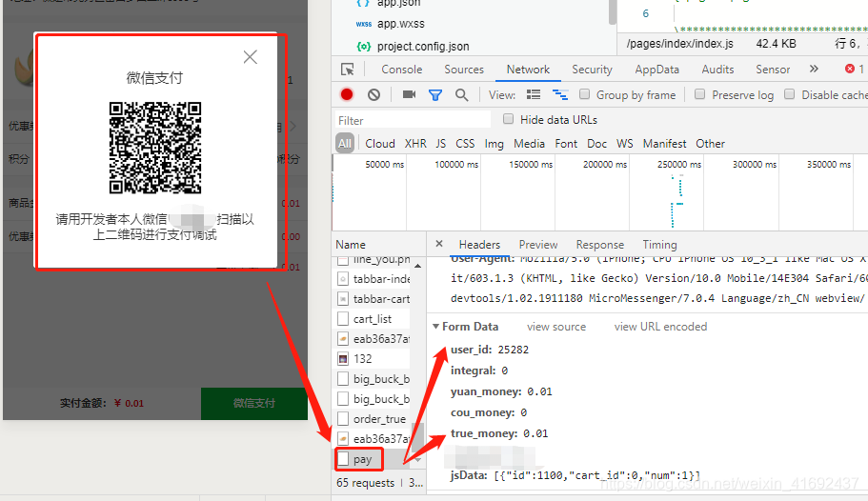868x501 pixels.
Task: Switch to the Headers subtab
Action: tap(479, 245)
